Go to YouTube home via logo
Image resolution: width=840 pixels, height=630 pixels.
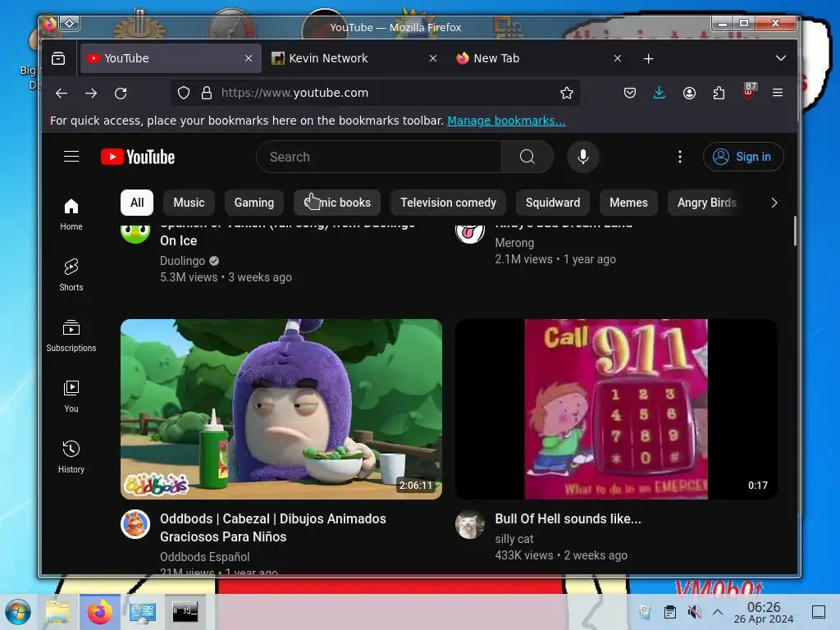coord(138,157)
